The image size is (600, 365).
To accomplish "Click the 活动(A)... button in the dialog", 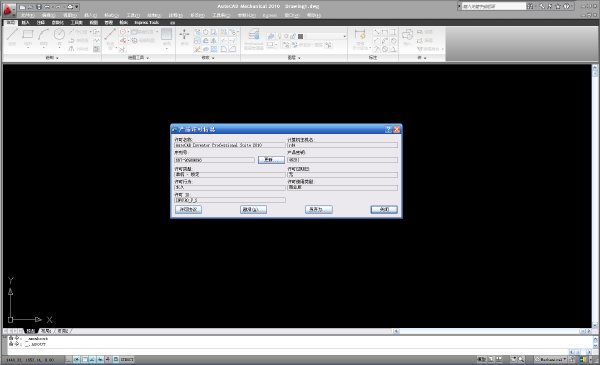I will click(253, 209).
